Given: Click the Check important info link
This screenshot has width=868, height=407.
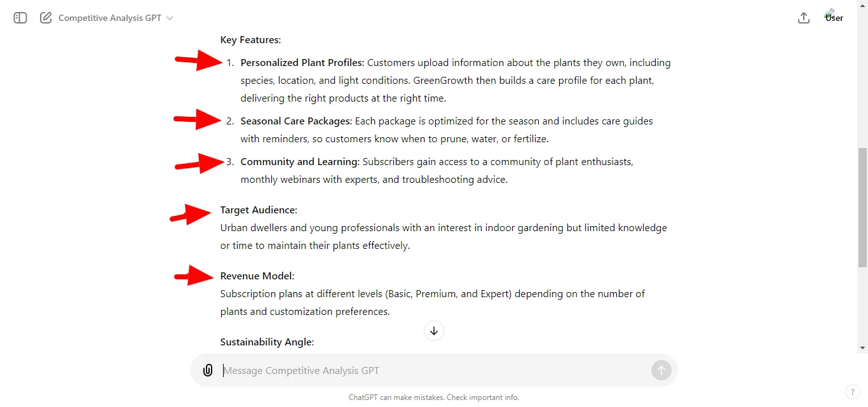Looking at the screenshot, I should (x=482, y=397).
